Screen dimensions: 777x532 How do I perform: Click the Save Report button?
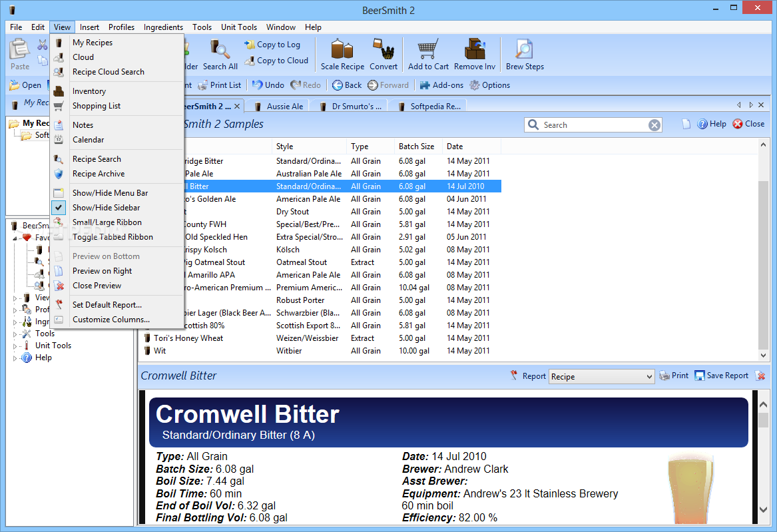(722, 376)
